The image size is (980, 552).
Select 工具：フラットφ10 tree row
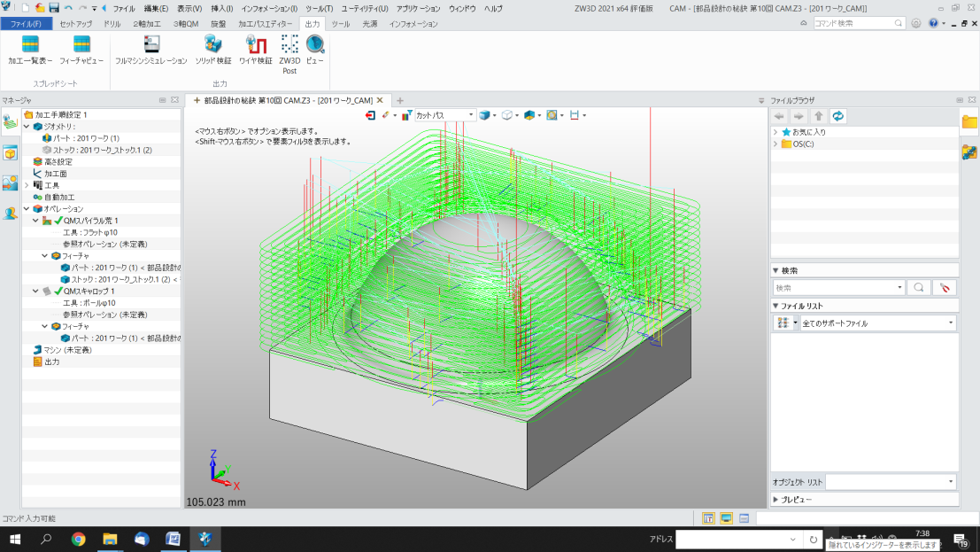click(x=89, y=232)
